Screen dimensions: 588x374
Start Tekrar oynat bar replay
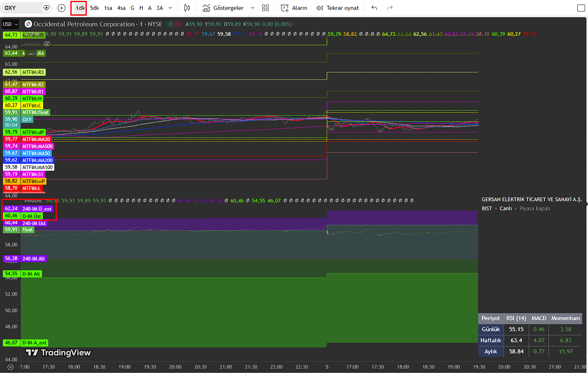click(337, 8)
